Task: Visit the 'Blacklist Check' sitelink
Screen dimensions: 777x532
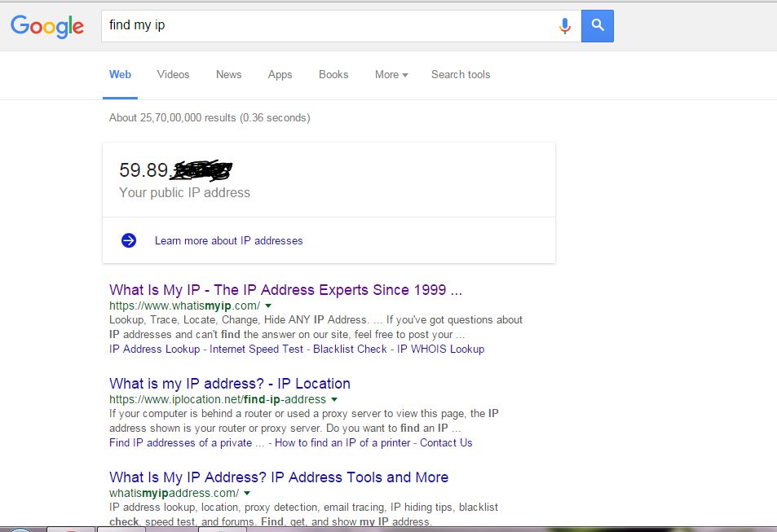Action: tap(350, 349)
